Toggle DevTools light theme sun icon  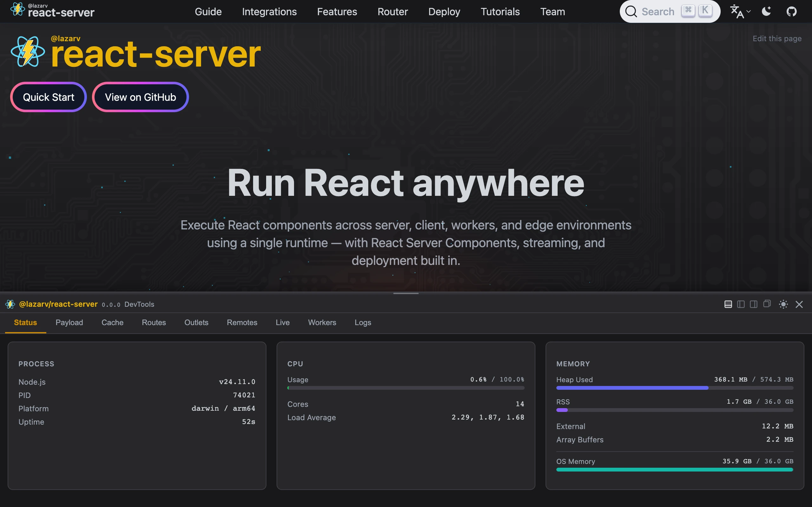click(783, 304)
